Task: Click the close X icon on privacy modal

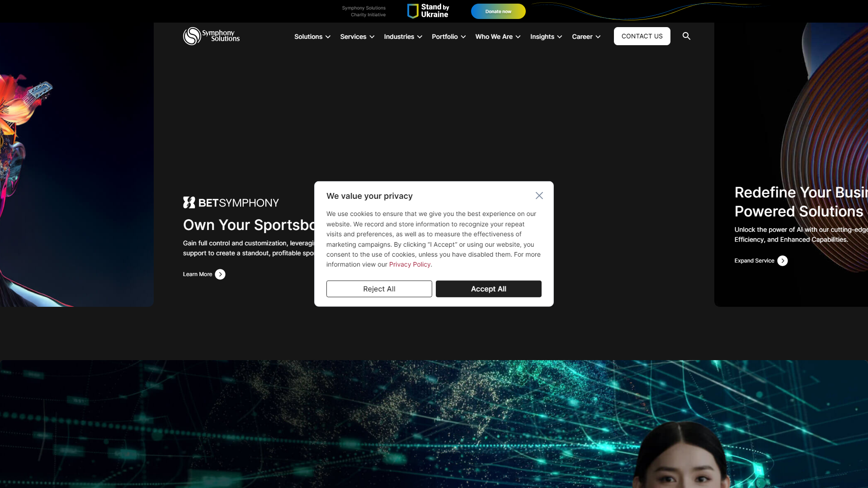Action: tap(539, 196)
